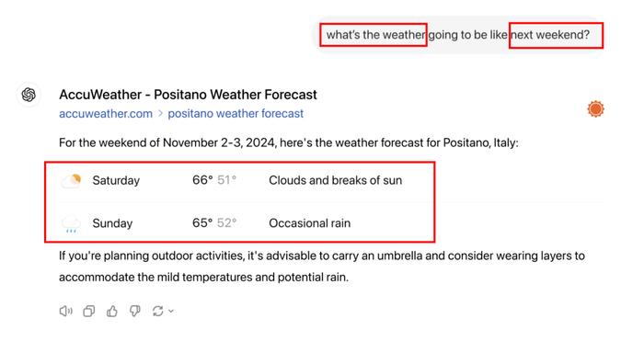Click the Clouds and breaks of sun text
This screenshot has height=341, width=644.
[336, 180]
